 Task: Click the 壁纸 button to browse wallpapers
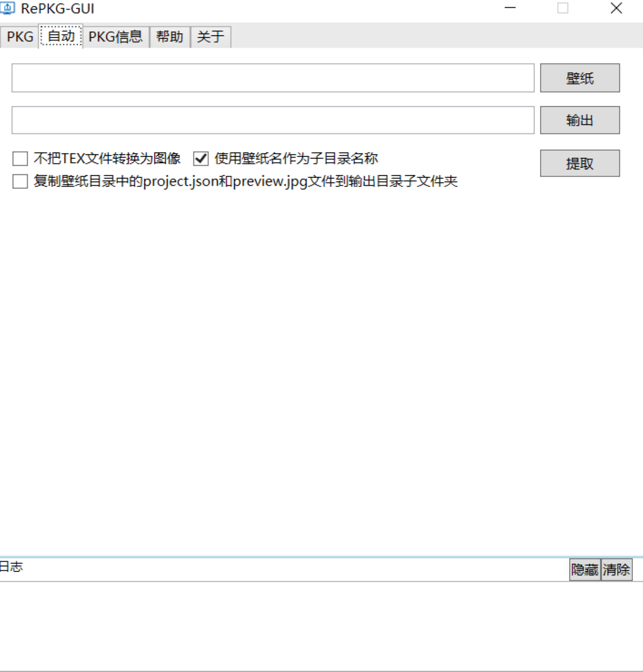tap(579, 77)
